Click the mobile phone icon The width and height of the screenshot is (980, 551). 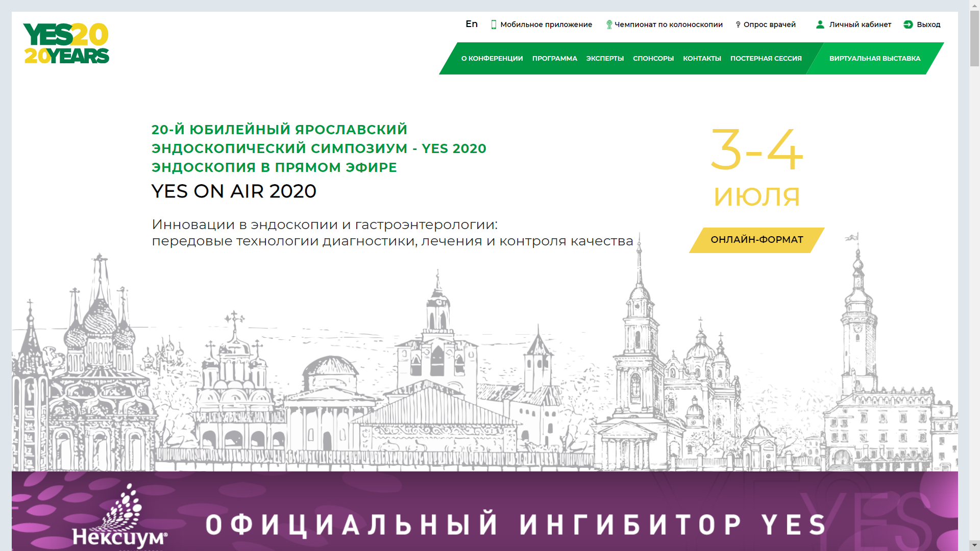(x=494, y=24)
